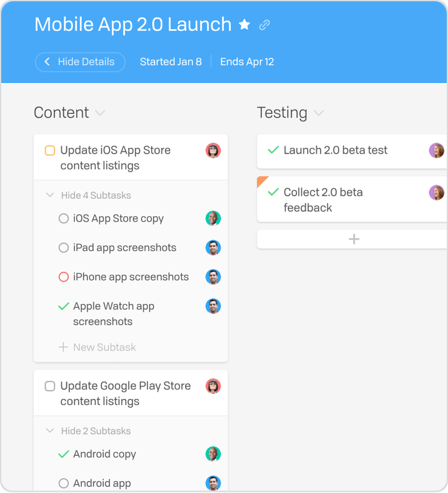Screen dimensions: 448x493
Task: Click the orange corner flag on Collect beta feedback
Action: click(x=261, y=180)
